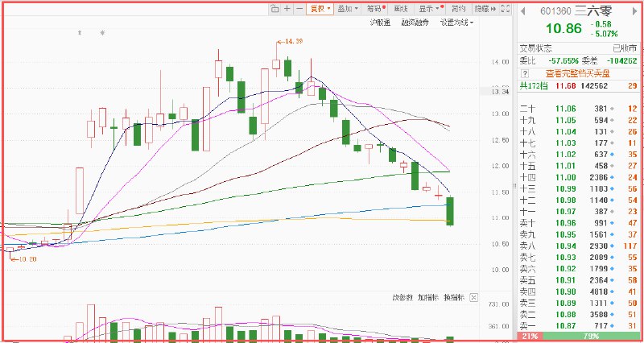
Task: Click the 沪股通 label
Action: click(380, 23)
